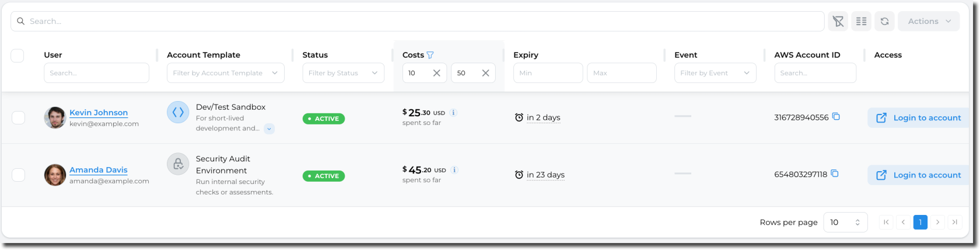
Task: Click the main search field
Action: click(417, 22)
